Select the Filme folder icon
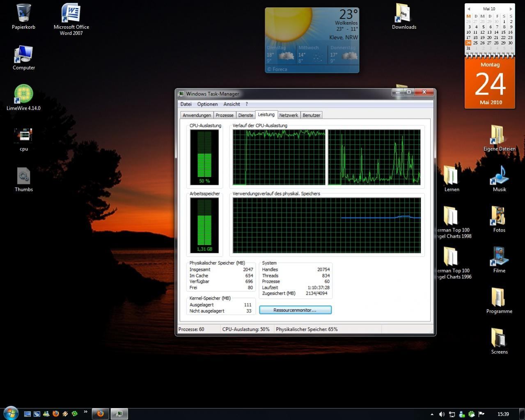The height and width of the screenshot is (420, 525). coord(499,260)
